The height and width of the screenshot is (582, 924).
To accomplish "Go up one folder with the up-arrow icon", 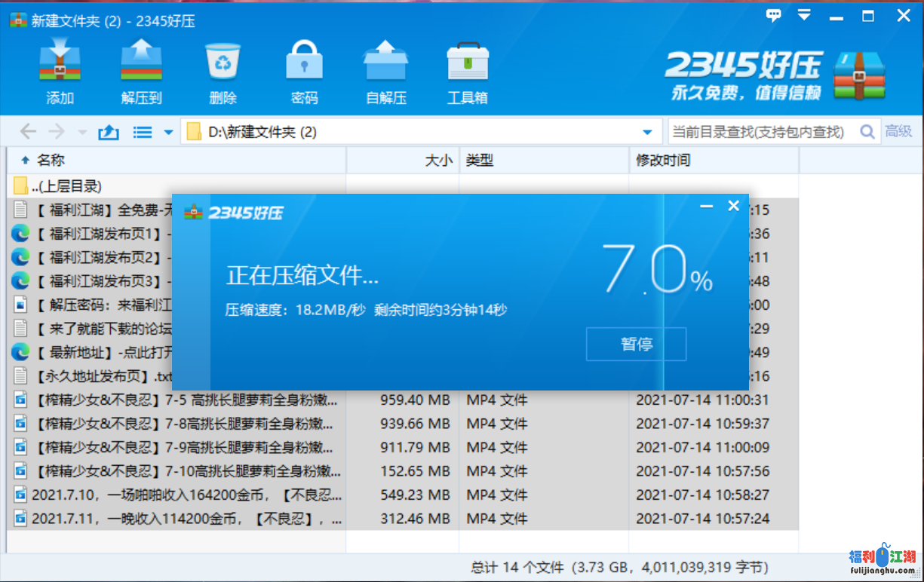I will [109, 133].
